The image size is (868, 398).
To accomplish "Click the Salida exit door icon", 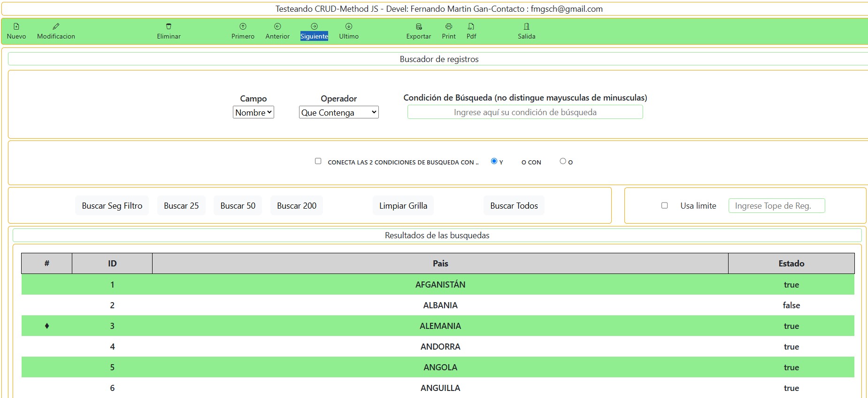I will (526, 27).
